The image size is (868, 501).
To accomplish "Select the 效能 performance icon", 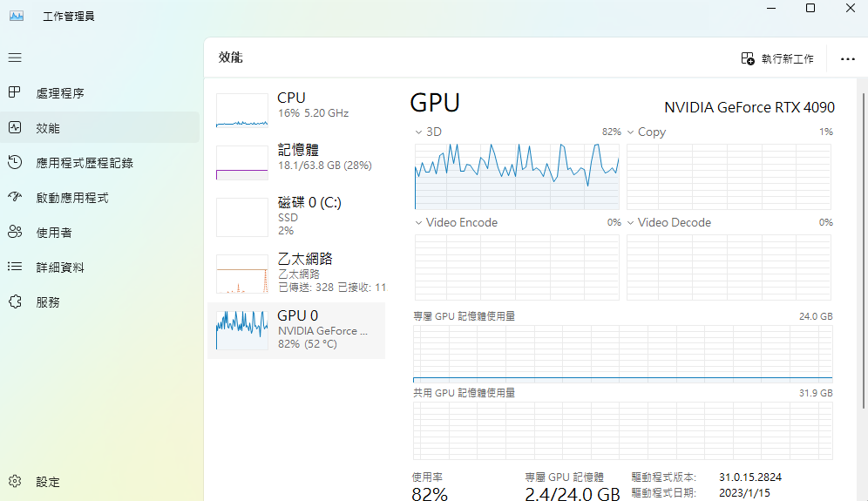I will [15, 127].
